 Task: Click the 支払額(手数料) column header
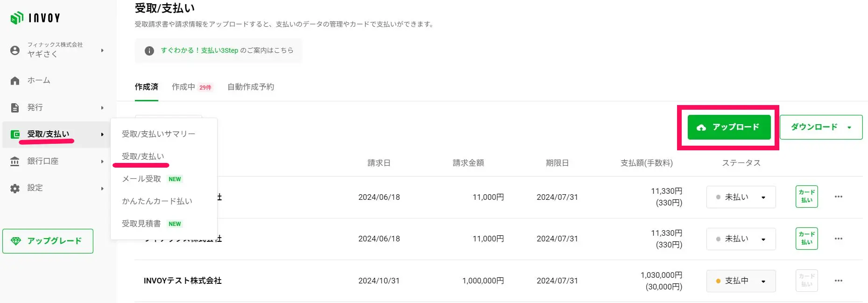[x=647, y=163]
